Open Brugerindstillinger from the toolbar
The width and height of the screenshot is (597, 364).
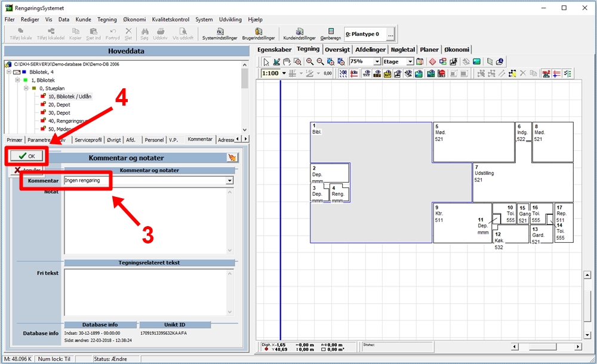(x=259, y=34)
